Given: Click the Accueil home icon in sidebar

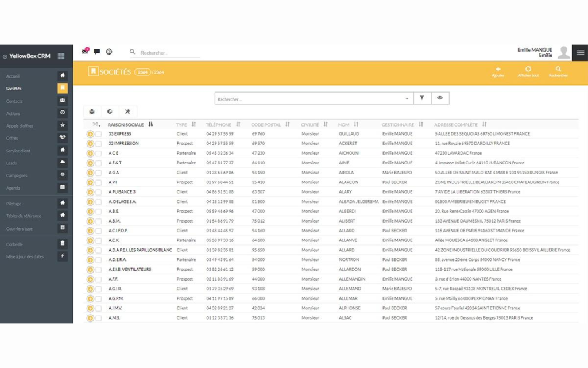Looking at the screenshot, I should pos(63,75).
